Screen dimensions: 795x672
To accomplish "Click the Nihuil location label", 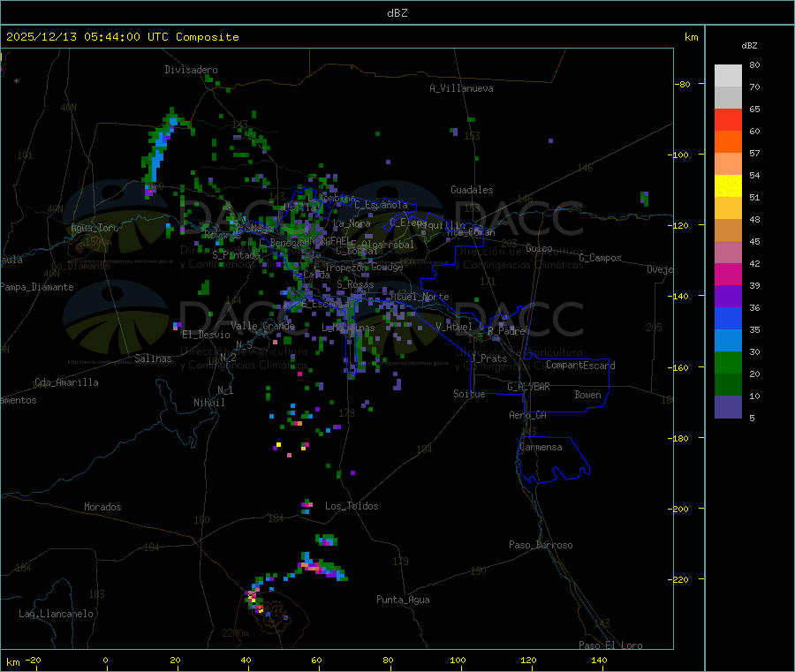I will point(208,403).
